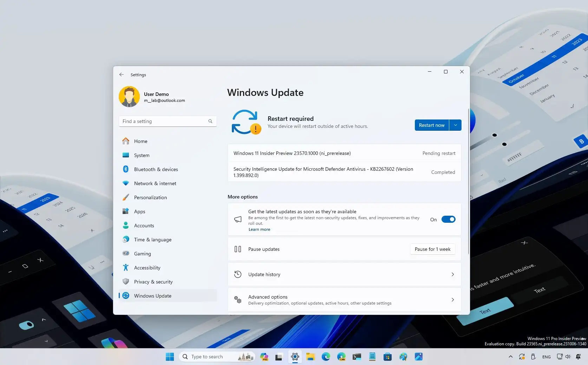Open Network & internet settings
Image resolution: width=588 pixels, height=365 pixels.
[x=155, y=183]
